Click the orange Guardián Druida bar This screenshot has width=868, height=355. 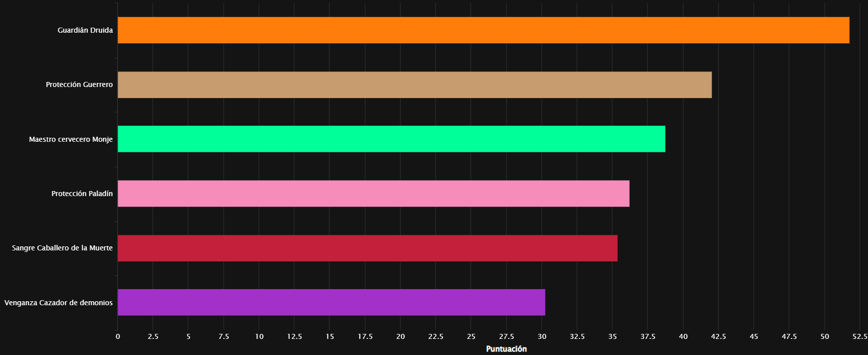483,30
